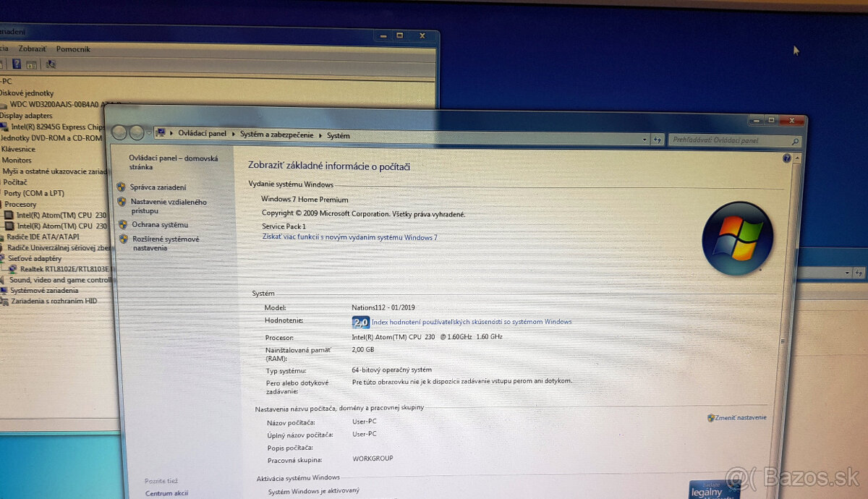Open Nastavenie vzdialeného prístupu link
The width and height of the screenshot is (868, 499).
coord(169,207)
